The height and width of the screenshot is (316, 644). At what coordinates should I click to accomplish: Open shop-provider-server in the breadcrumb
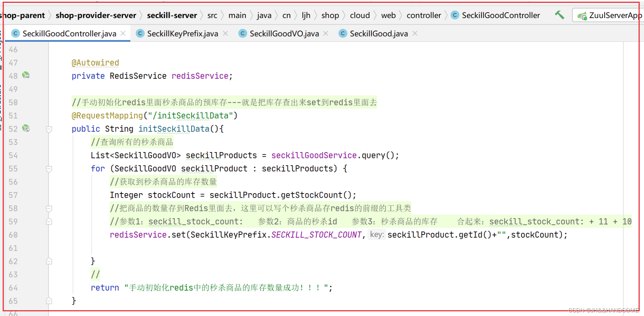[x=96, y=15]
